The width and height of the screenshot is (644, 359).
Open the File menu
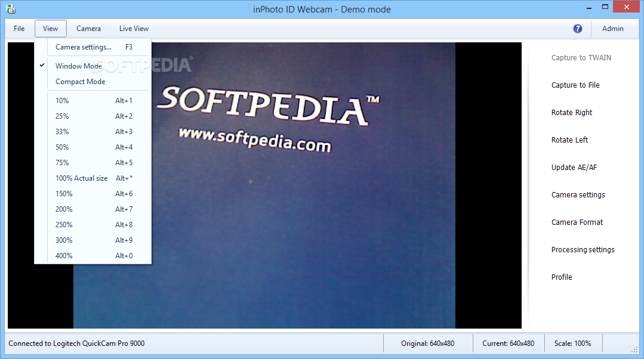[x=19, y=28]
